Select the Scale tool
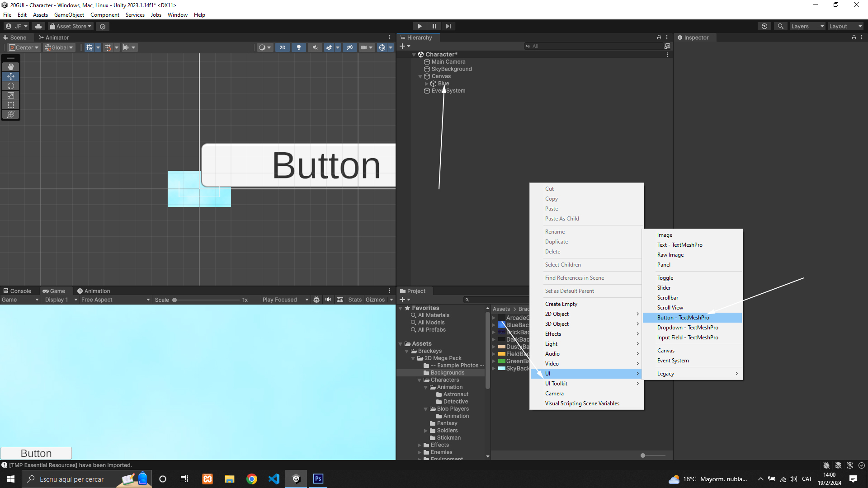The width and height of the screenshot is (868, 488). pyautogui.click(x=11, y=95)
